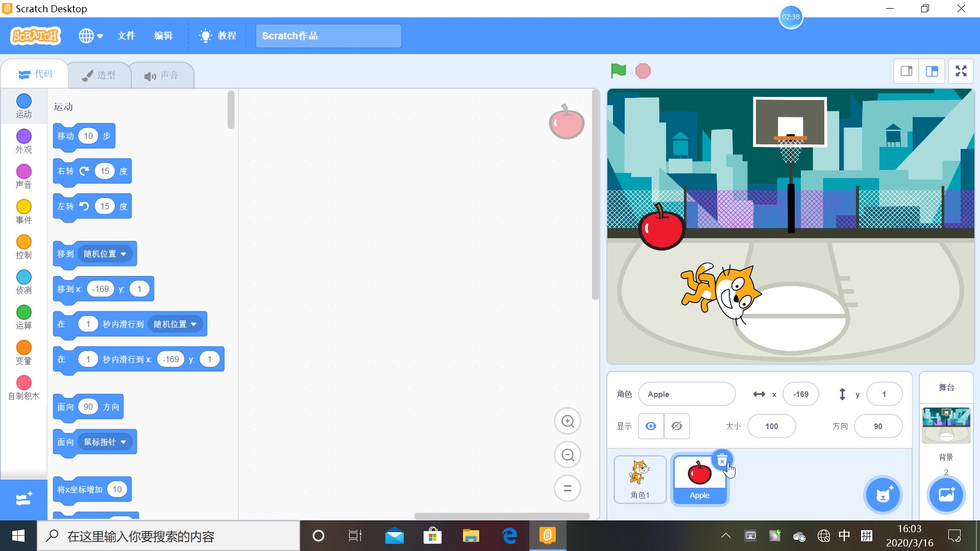This screenshot has height=551, width=980.
Task: Edit the sprite name field Apple
Action: click(687, 394)
